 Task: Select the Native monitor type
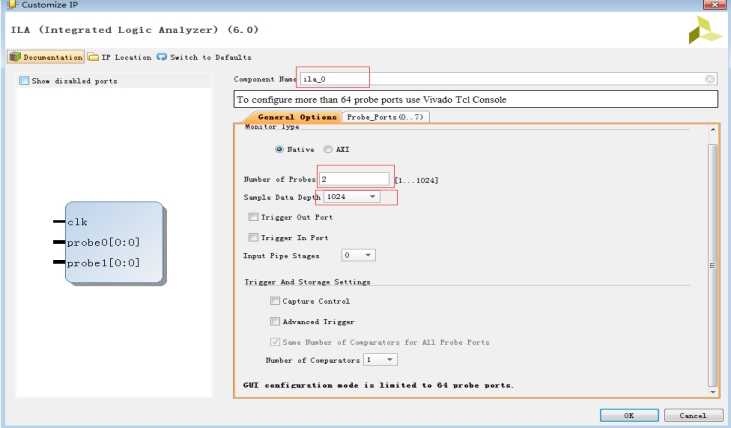coord(279,149)
